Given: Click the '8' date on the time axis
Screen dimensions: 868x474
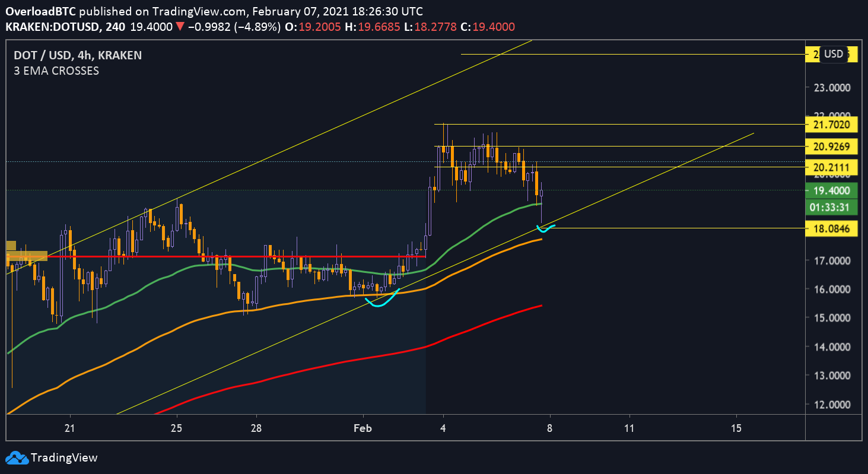Looking at the screenshot, I should [550, 428].
